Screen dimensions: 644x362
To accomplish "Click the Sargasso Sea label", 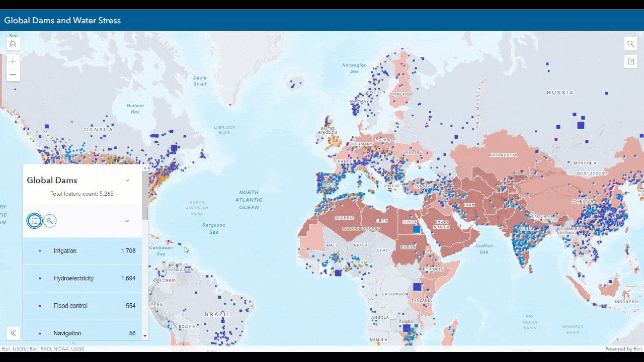I will 214,228.
